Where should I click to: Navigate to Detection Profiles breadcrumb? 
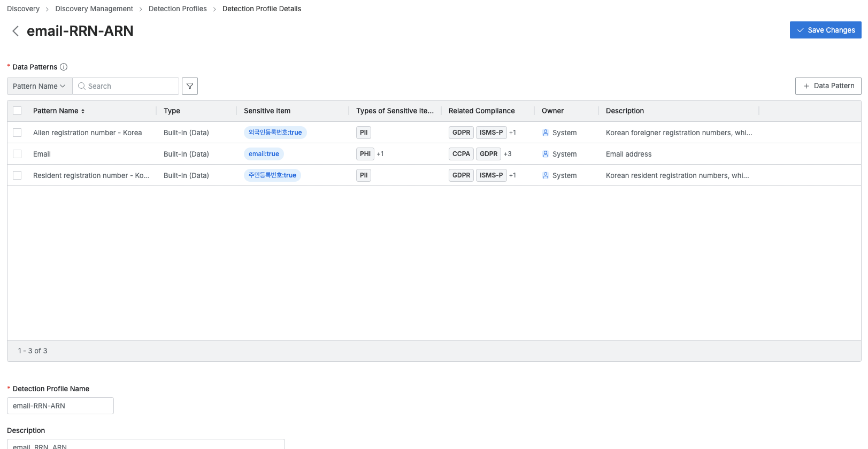pos(178,9)
